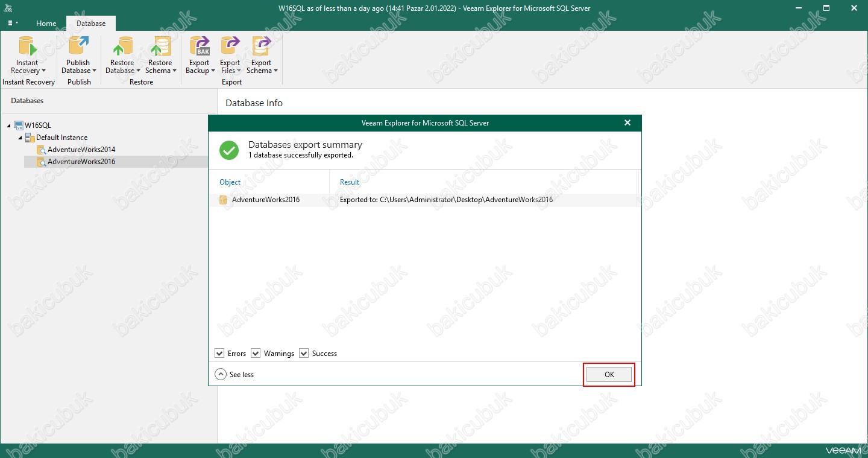
Task: Click the Veeam logo in status bar
Action: pyautogui.click(x=843, y=451)
